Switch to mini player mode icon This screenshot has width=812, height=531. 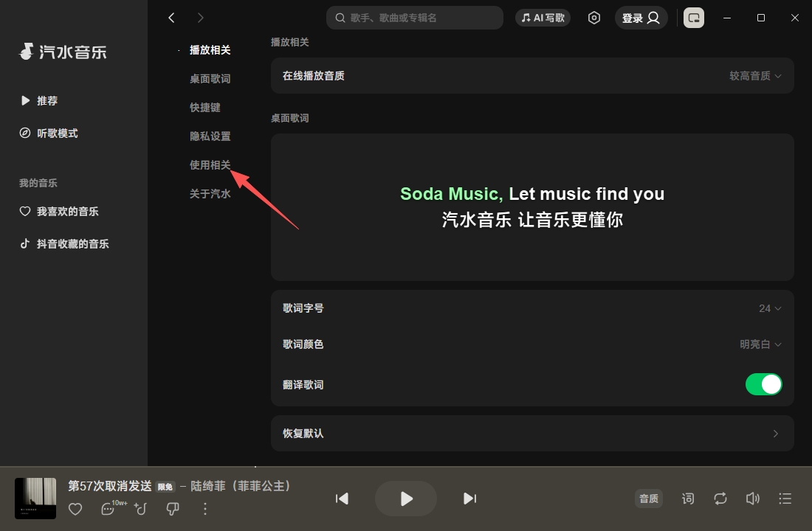694,18
